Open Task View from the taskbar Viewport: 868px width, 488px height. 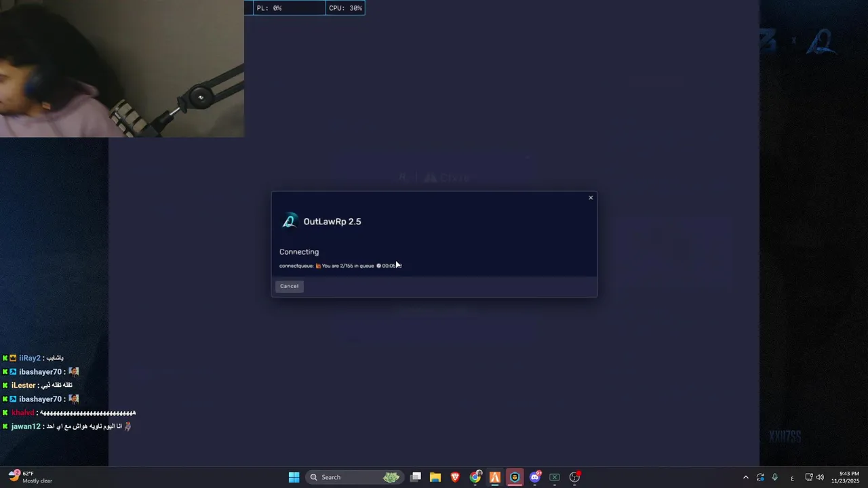click(416, 477)
